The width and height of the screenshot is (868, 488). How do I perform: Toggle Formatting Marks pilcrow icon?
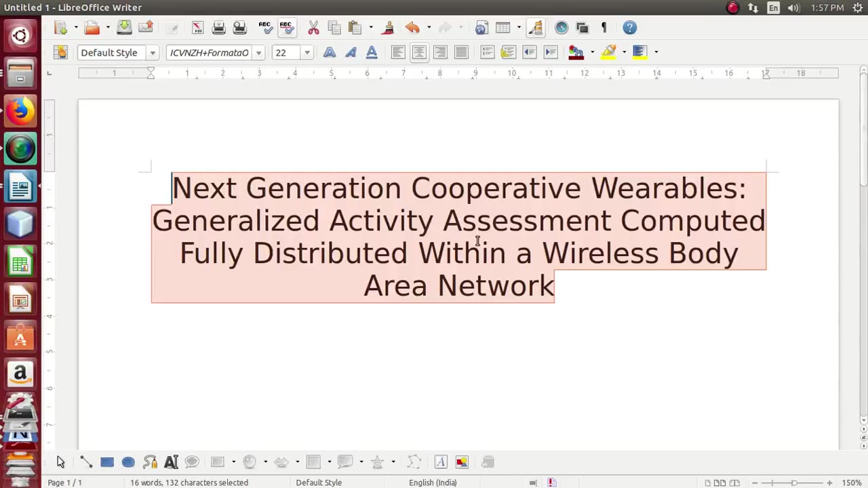604,28
